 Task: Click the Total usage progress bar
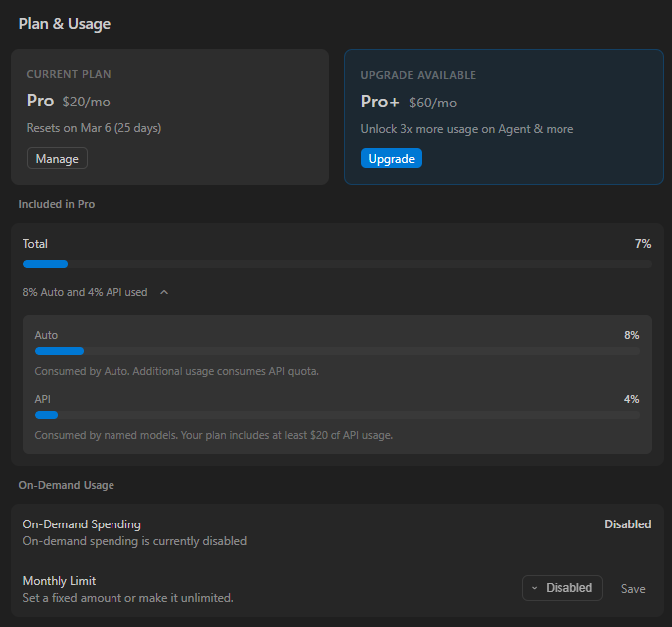[x=337, y=264]
